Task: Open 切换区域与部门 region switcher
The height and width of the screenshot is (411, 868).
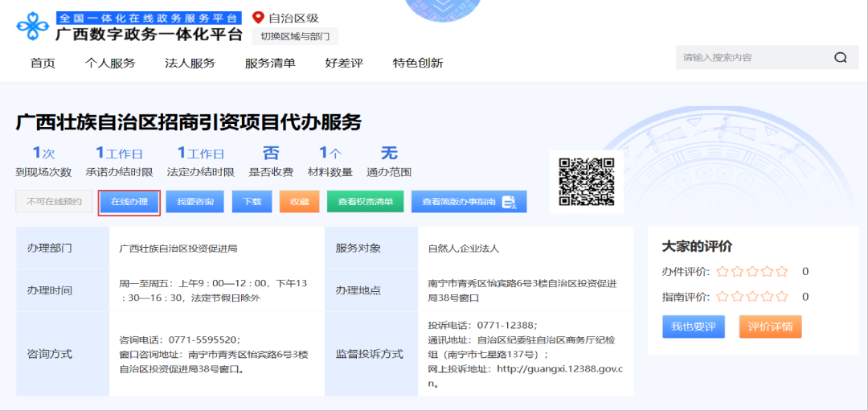Action: (x=295, y=36)
